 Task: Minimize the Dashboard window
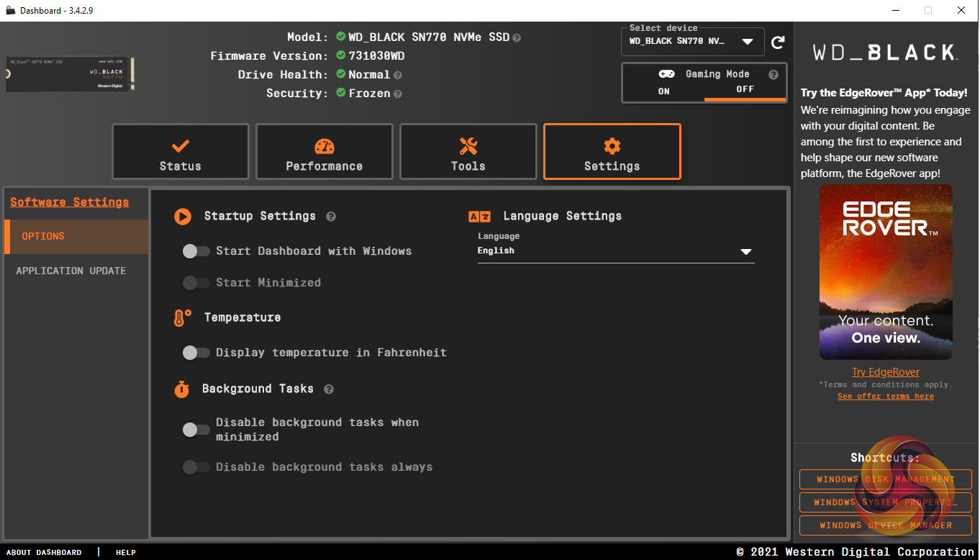[895, 10]
